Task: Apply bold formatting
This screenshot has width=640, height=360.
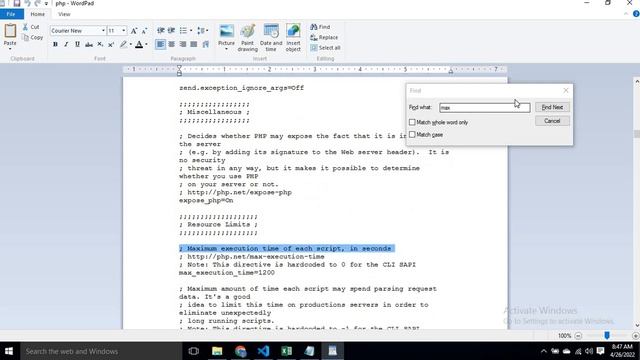Action: pos(55,44)
